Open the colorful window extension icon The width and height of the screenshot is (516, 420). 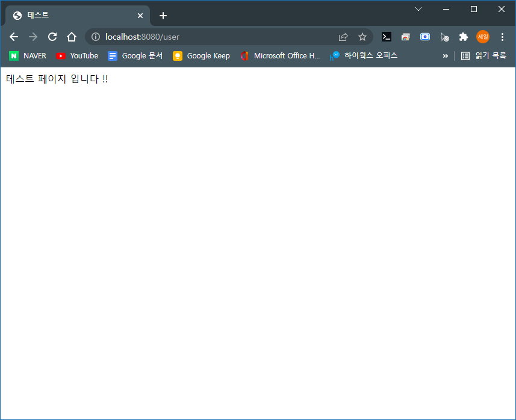405,37
